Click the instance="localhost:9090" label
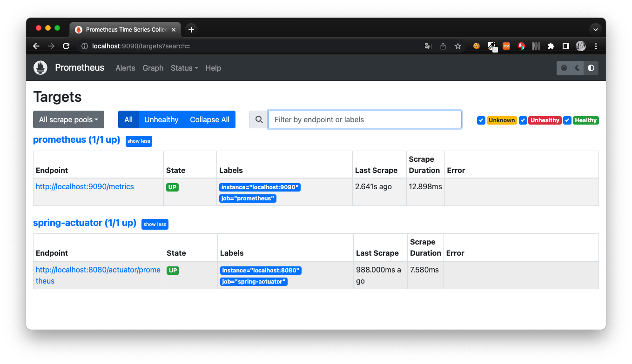 pyautogui.click(x=260, y=187)
